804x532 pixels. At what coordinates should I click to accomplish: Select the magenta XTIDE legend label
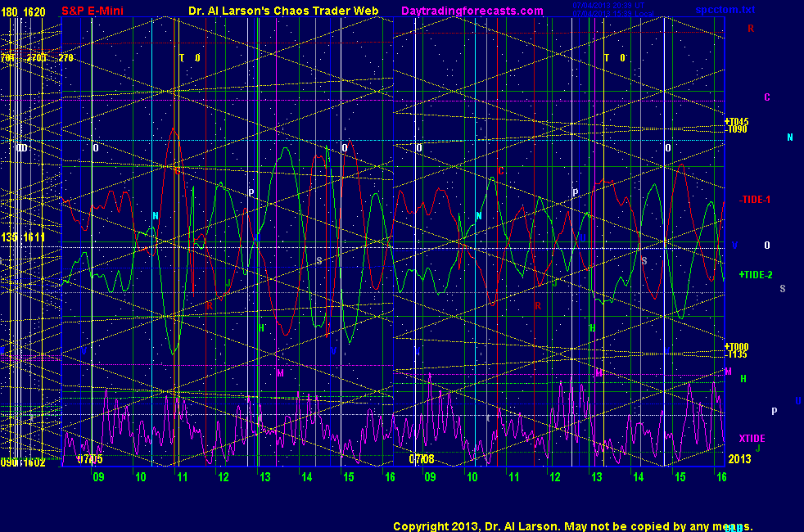(x=752, y=439)
